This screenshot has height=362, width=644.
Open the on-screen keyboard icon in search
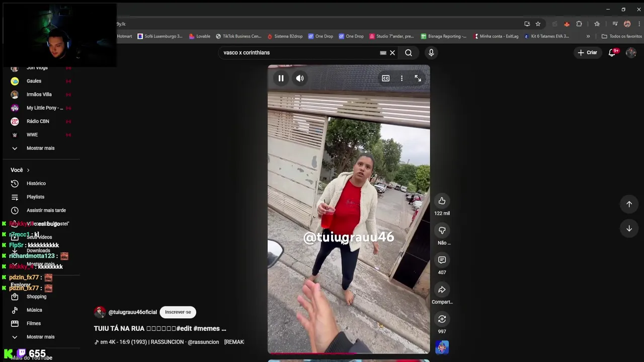pos(383,53)
